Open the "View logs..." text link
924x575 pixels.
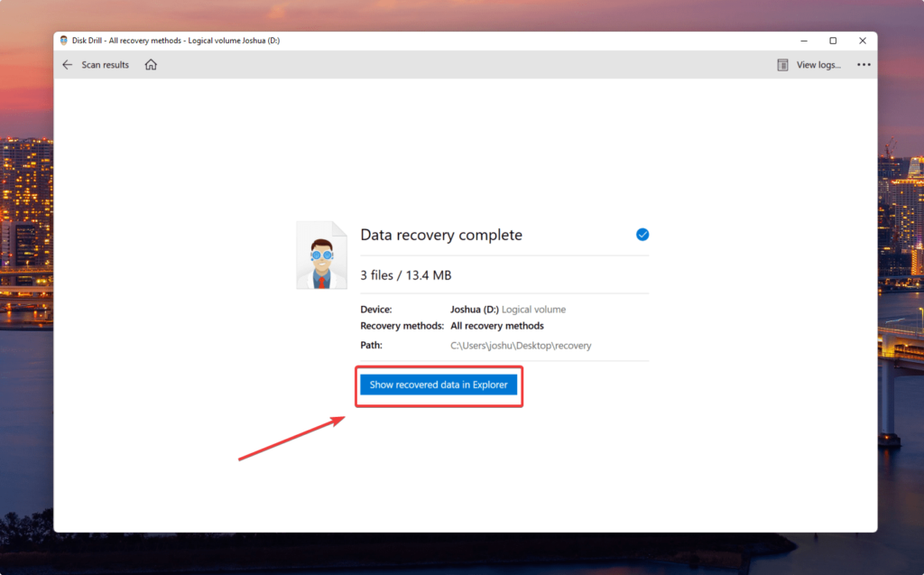click(818, 65)
